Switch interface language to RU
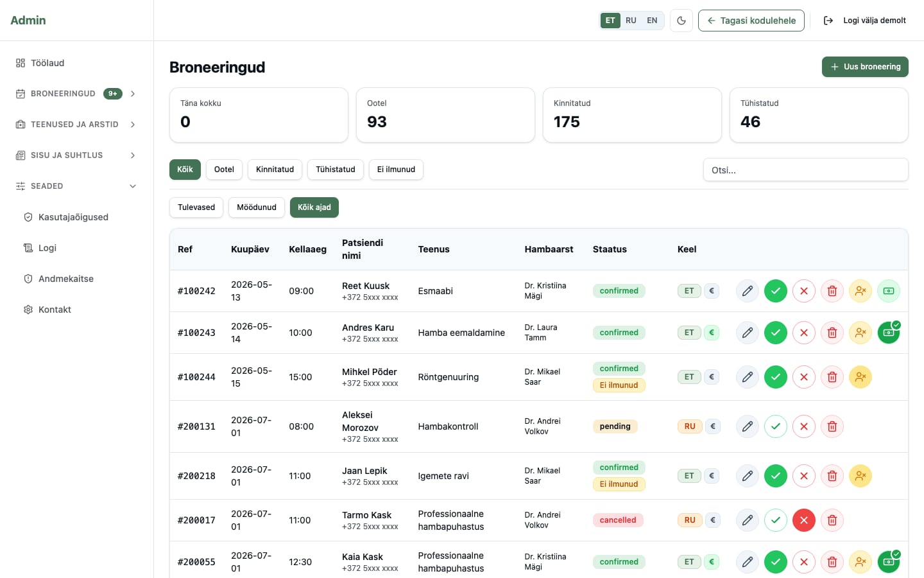This screenshot has width=924, height=578. pyautogui.click(x=631, y=21)
